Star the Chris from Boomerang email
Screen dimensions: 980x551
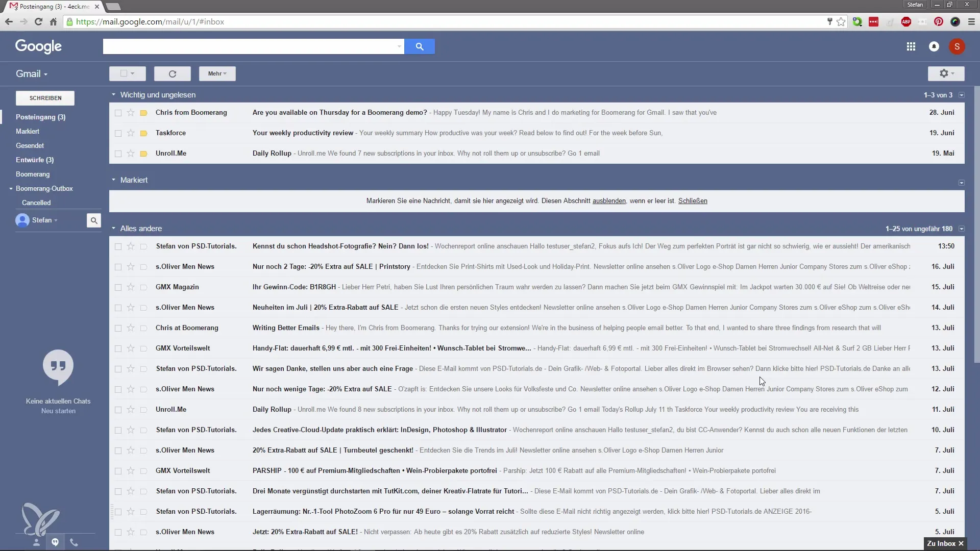pos(131,113)
